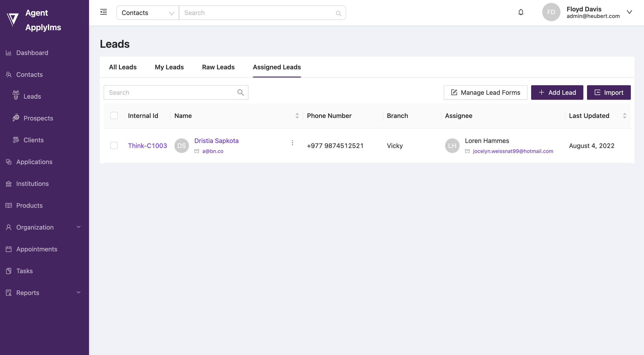Open the three-dot menu for Dristia Sapkota
Screen dimensions: 644x355
(292, 142)
